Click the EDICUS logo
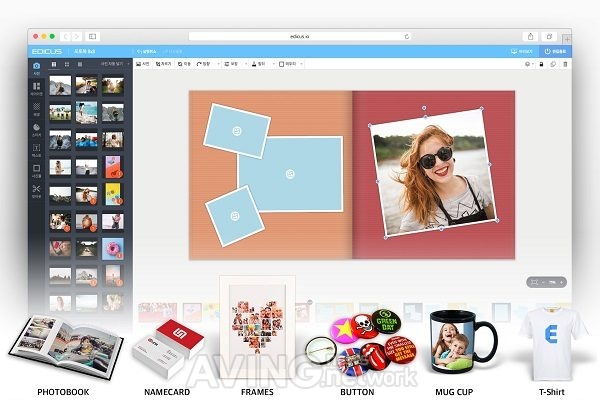 pyautogui.click(x=47, y=51)
